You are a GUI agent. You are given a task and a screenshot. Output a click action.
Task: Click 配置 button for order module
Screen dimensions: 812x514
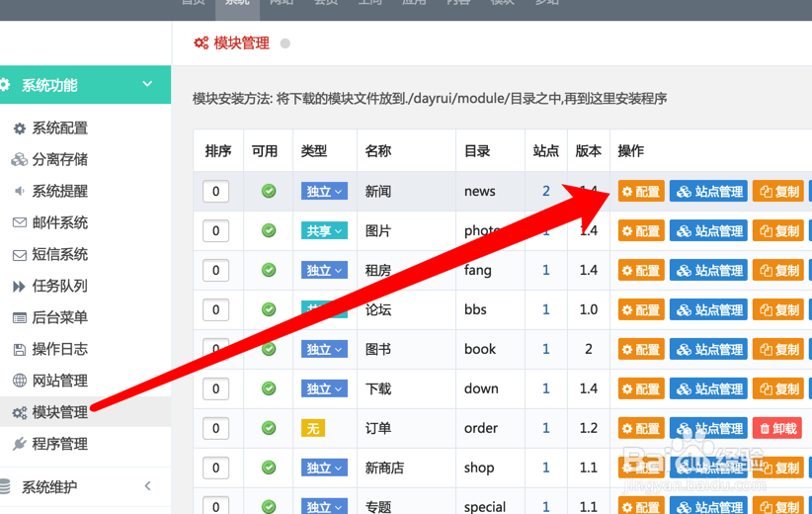tap(641, 428)
